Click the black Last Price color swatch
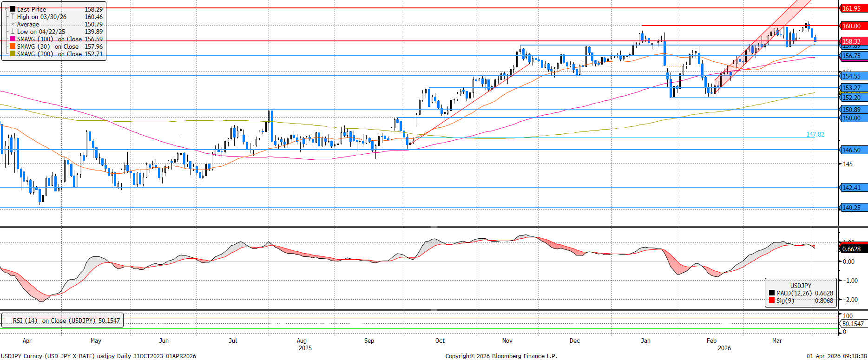Viewport: 868px width, 360px height. (13, 9)
